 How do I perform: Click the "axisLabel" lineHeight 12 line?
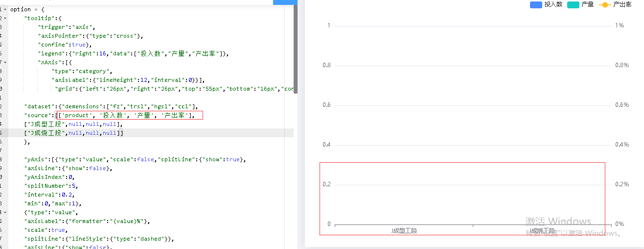tap(128, 80)
